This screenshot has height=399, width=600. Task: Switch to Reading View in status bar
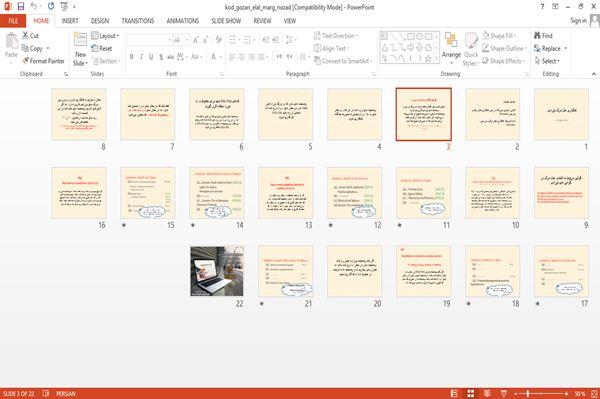tap(487, 393)
